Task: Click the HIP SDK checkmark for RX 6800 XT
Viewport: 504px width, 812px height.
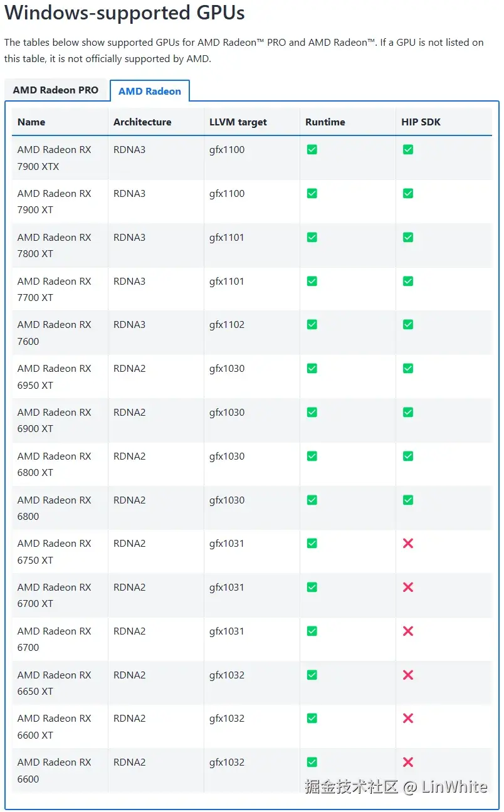Action: pos(407,456)
